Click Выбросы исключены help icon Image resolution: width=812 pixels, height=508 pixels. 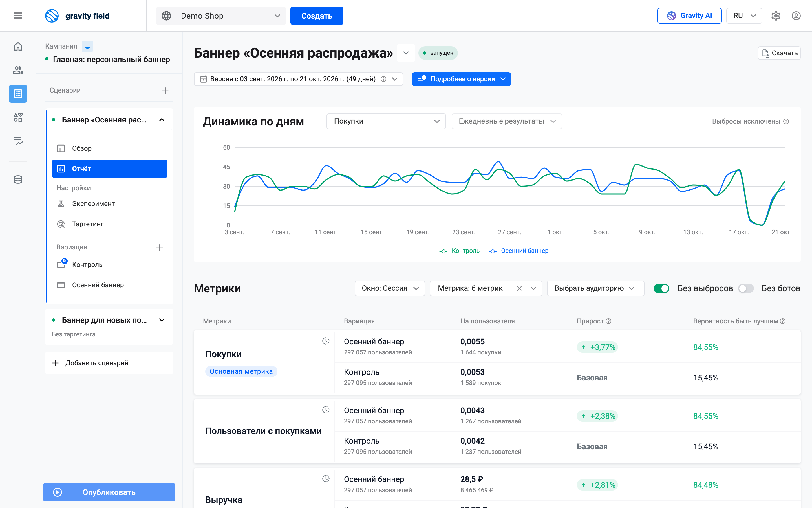(x=786, y=121)
